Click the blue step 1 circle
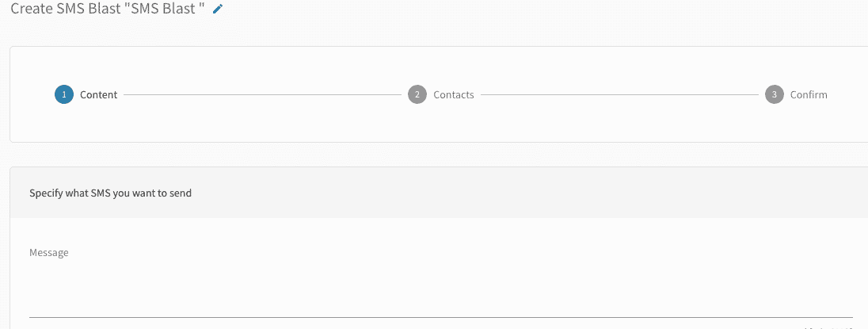Screen dimensions: 868x329 63,94
